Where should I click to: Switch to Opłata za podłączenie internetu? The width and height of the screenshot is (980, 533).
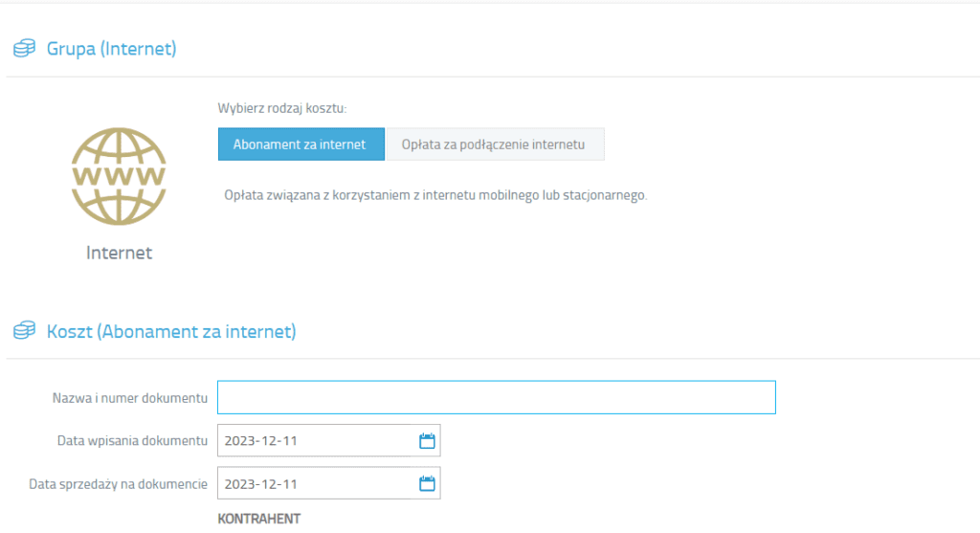[494, 144]
